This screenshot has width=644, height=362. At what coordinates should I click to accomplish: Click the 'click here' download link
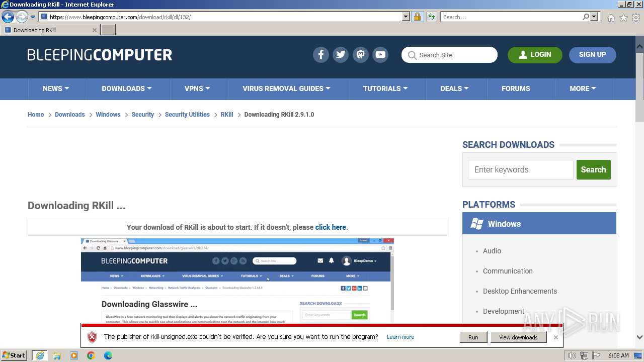tap(331, 227)
